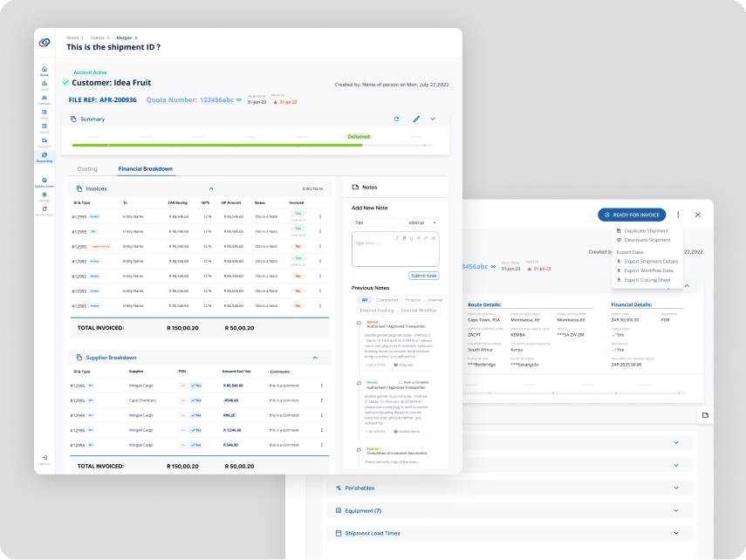746x560 pixels.
Task: Select the Completed notes filter chip
Action: [x=387, y=300]
